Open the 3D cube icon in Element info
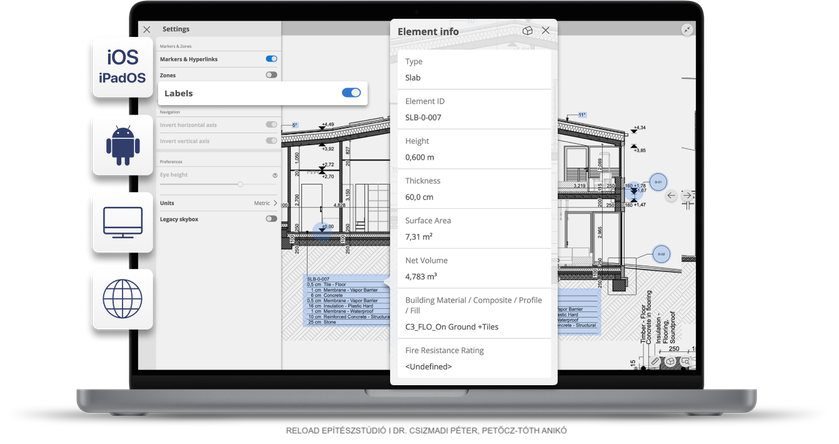This screenshot has height=444, width=839. point(528,31)
